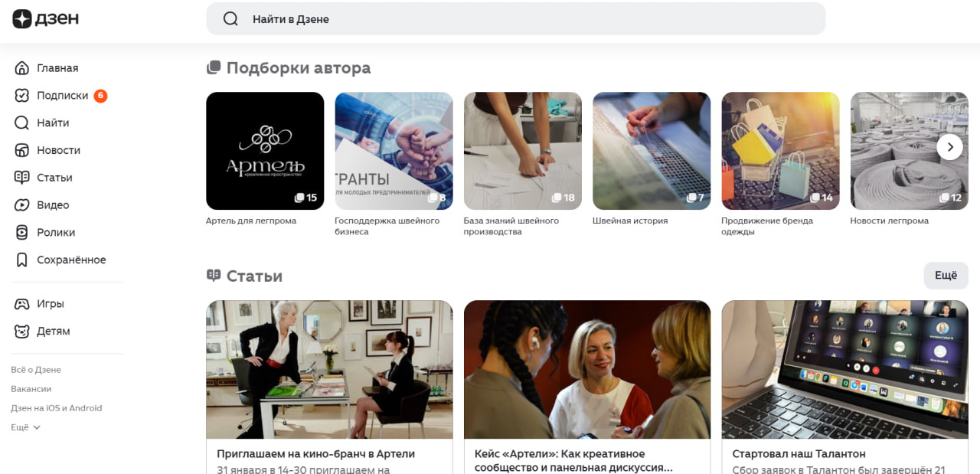Open the Дзен на iOS и Android link
Viewport: 980px width, 474px height.
pos(57,408)
